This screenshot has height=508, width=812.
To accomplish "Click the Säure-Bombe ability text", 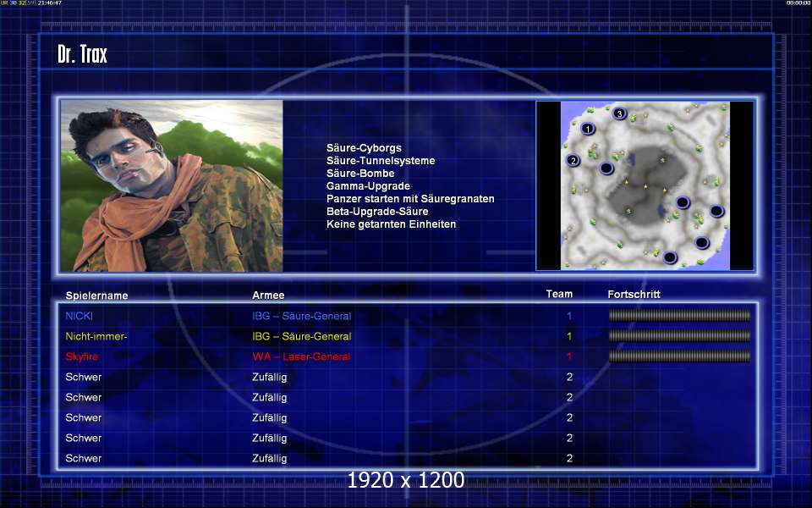I will 360,173.
